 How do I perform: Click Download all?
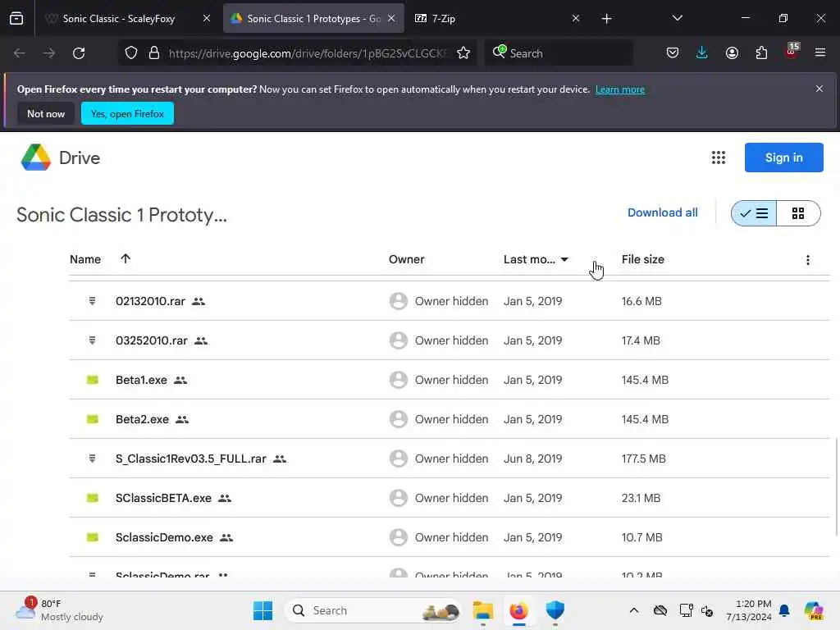tap(662, 212)
